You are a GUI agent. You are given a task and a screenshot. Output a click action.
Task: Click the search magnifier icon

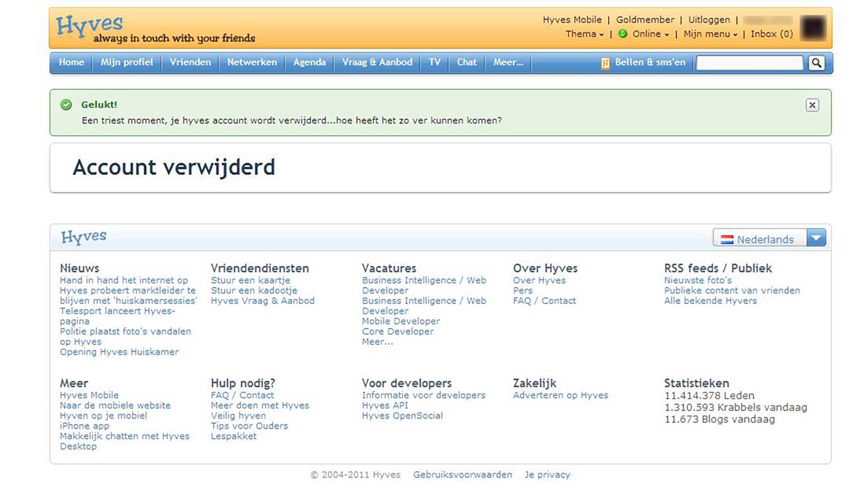(816, 63)
